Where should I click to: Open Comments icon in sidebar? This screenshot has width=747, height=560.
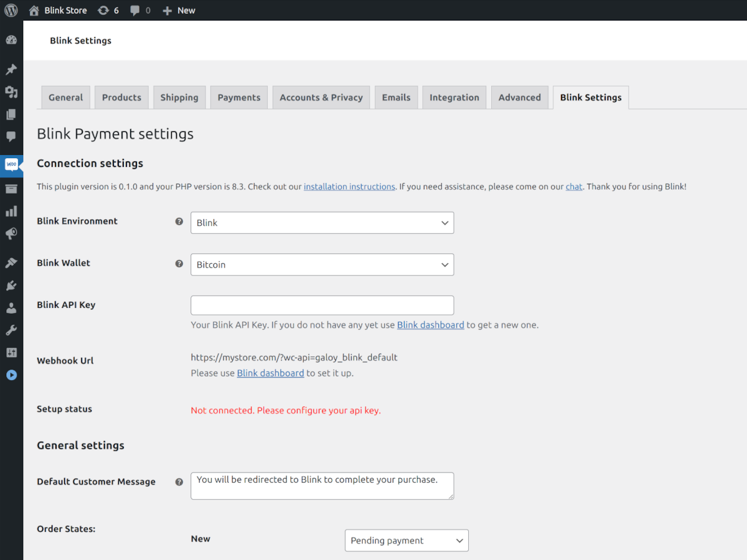11,137
